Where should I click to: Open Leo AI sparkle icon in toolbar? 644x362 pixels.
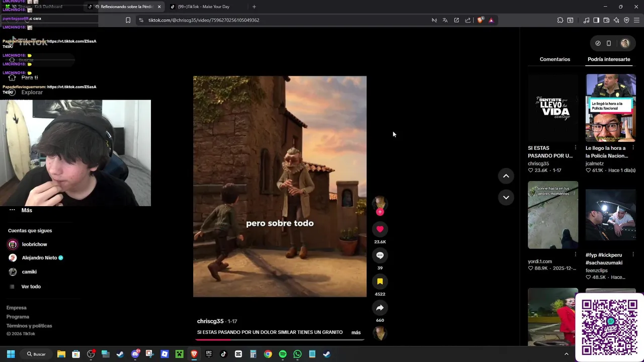click(616, 20)
